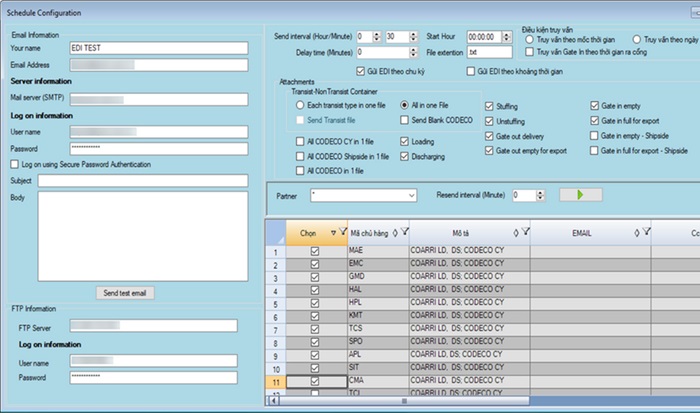Click the Send test email button

[x=125, y=293]
